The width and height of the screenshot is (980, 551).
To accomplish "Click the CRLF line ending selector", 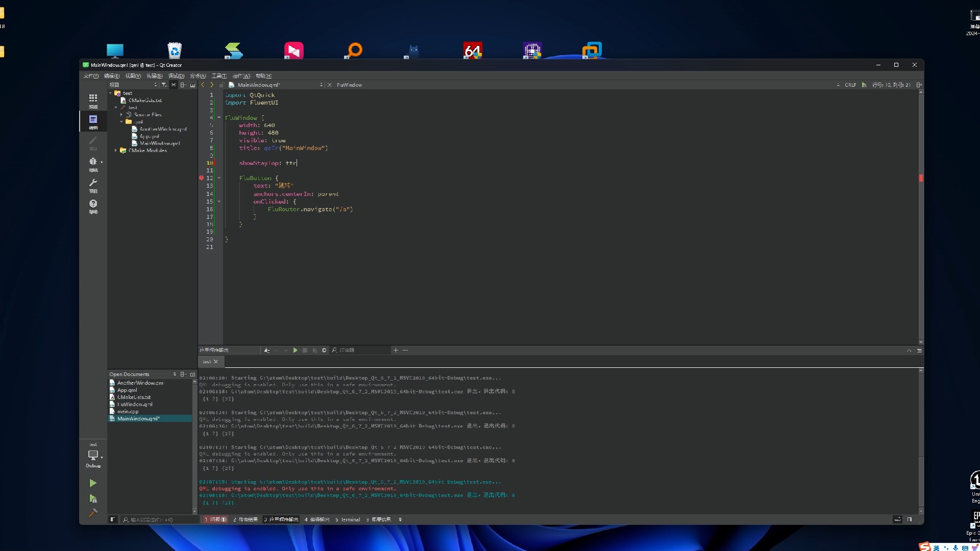I will (850, 85).
